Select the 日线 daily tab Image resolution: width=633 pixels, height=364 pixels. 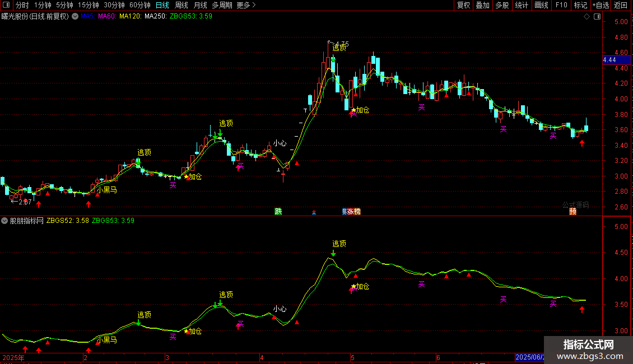(162, 5)
